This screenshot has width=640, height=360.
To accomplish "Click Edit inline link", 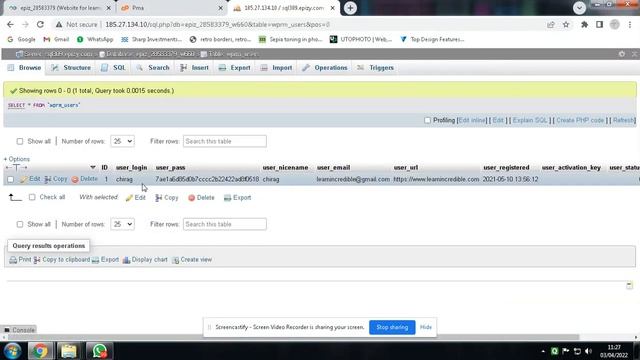I will click(472, 120).
